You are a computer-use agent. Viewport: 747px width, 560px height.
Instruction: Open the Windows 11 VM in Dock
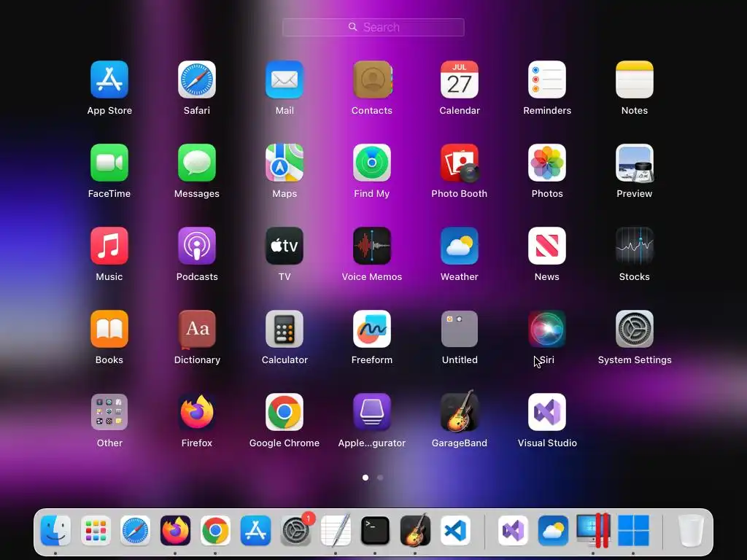coord(633,530)
